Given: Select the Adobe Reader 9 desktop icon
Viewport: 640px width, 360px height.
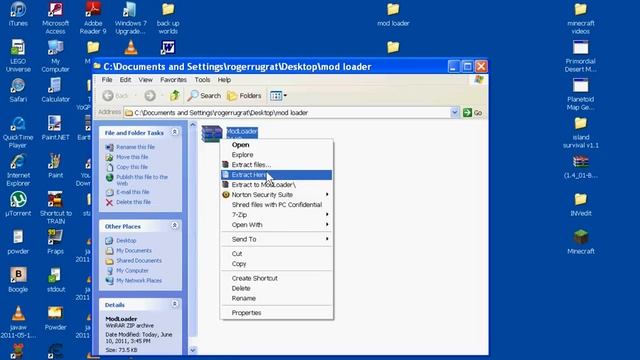Looking at the screenshot, I should tap(93, 18).
